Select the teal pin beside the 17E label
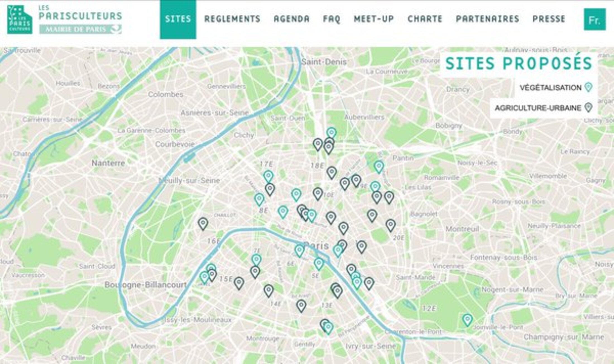The width and height of the screenshot is (614, 364). (x=268, y=177)
